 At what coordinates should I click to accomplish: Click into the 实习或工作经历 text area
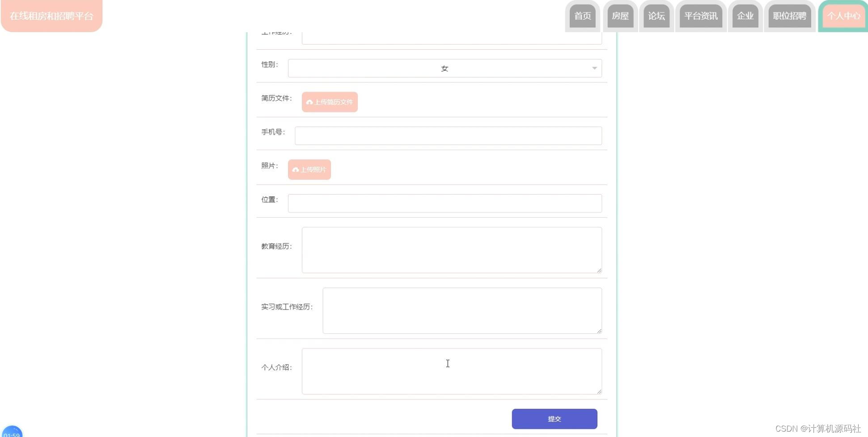(462, 310)
